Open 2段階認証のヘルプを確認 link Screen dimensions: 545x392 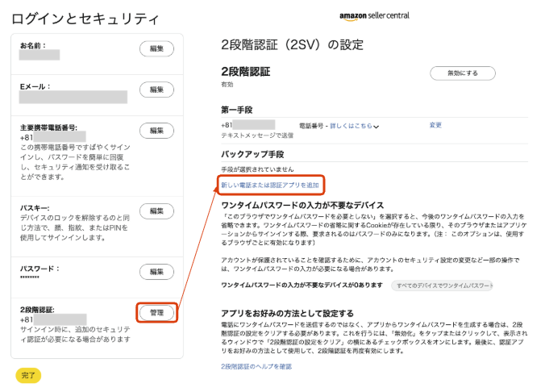(x=256, y=366)
